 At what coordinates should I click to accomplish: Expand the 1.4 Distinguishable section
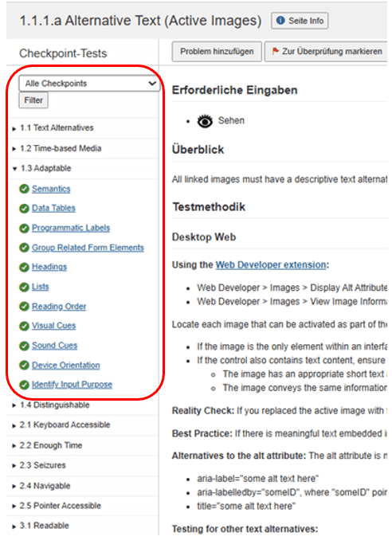(x=51, y=405)
